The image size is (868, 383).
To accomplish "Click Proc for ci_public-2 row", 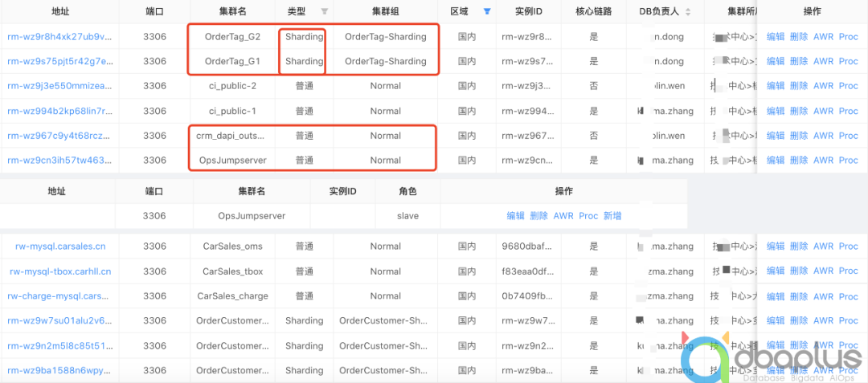I will pyautogui.click(x=848, y=86).
